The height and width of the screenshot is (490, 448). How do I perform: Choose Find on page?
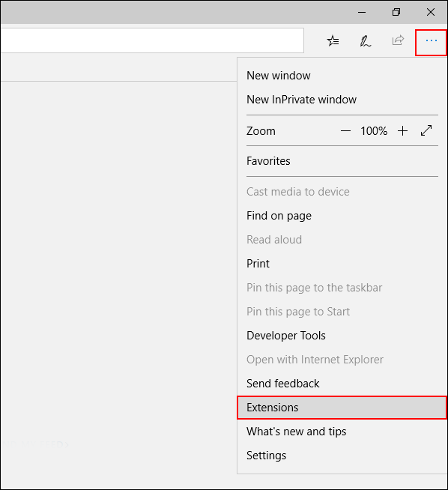click(x=342, y=216)
